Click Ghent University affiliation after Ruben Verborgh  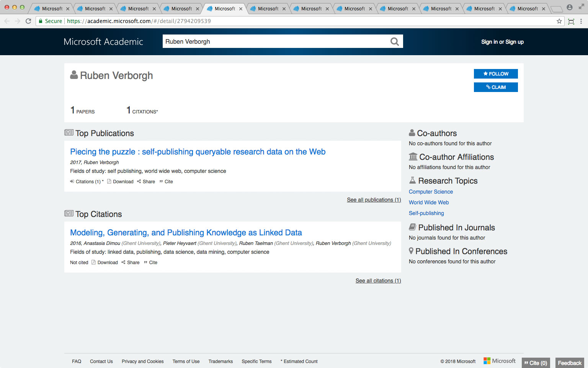point(372,243)
